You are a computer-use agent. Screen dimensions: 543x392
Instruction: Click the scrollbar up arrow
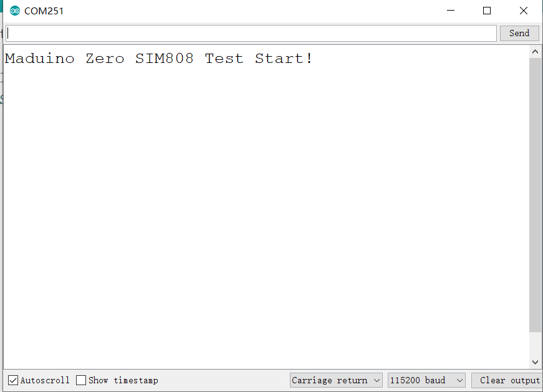tap(535, 52)
